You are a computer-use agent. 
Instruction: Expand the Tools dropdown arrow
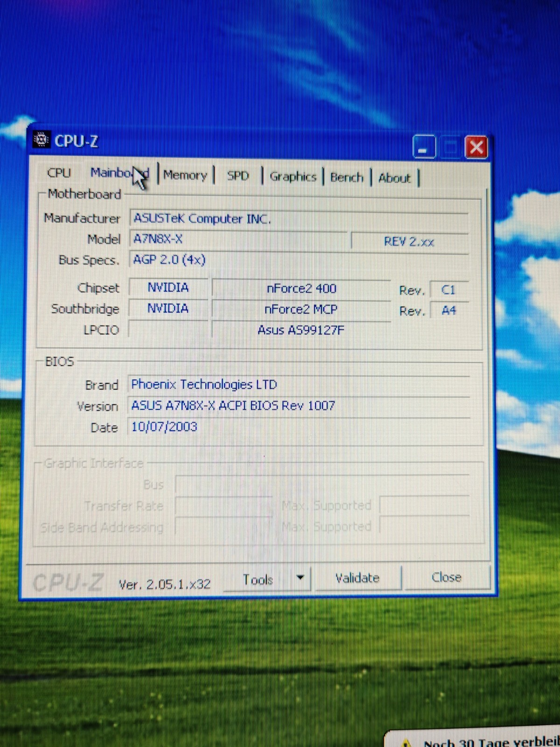301,578
